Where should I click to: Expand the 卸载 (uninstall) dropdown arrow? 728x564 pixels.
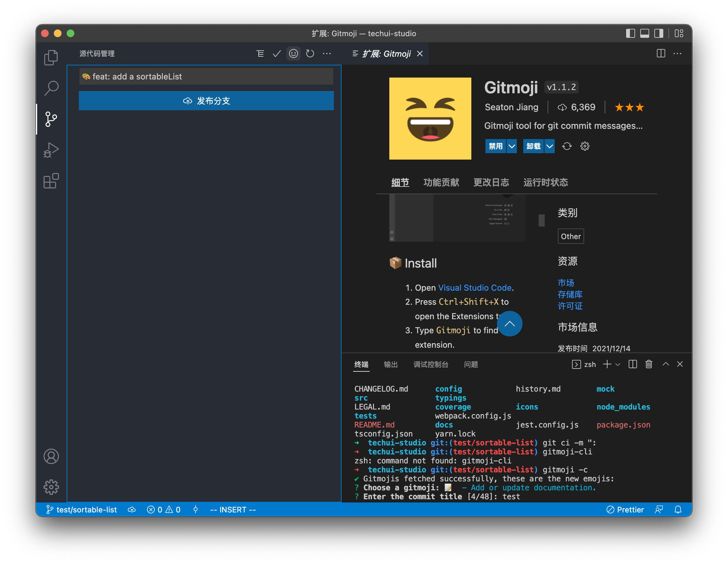[550, 146]
